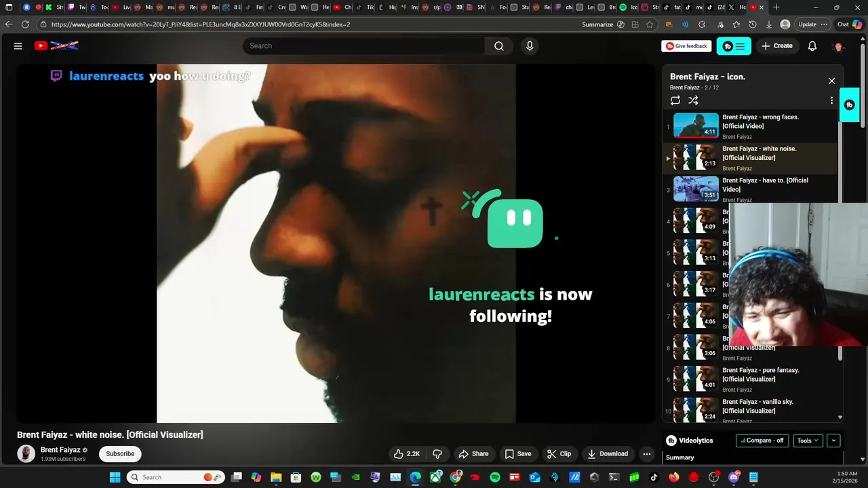Share the video
The width and height of the screenshot is (868, 488).
click(x=473, y=454)
